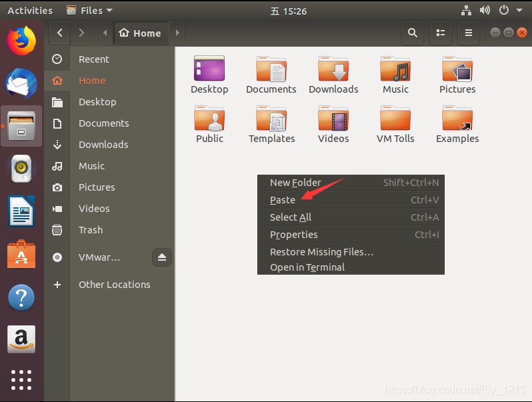
Task: Open Ubuntu Software center in dock
Action: pos(21,254)
